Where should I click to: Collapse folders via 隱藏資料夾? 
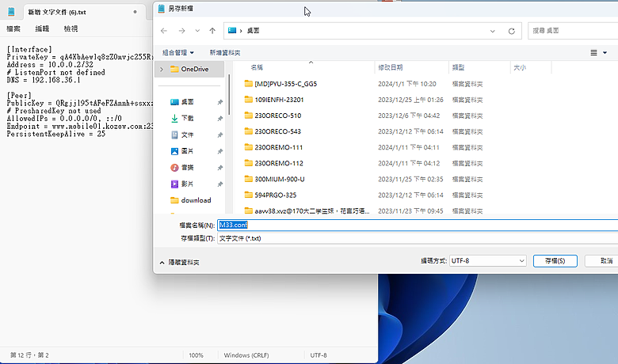pos(179,263)
